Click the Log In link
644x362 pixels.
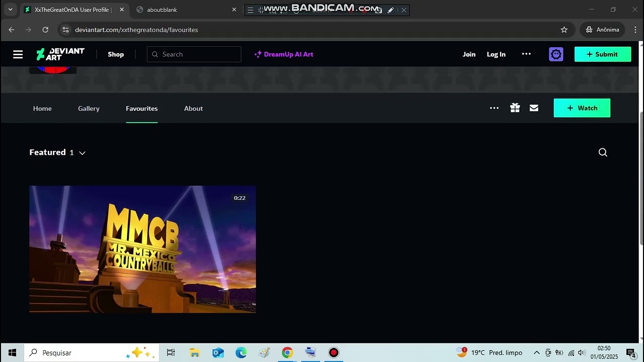(x=496, y=54)
